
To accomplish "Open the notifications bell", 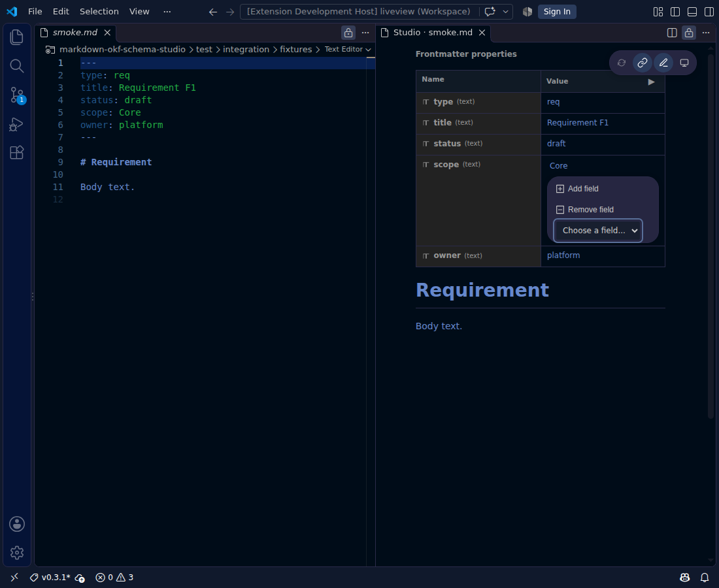I will [705, 578].
